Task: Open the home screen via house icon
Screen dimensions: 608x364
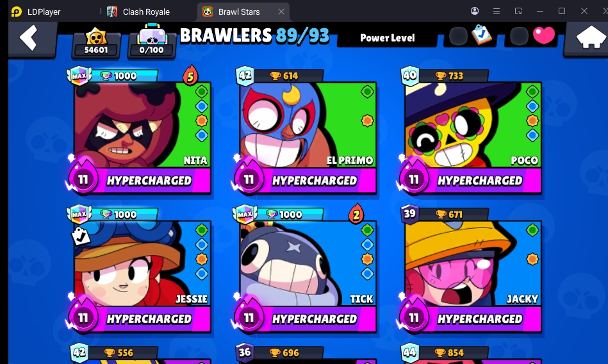Action: coord(590,37)
